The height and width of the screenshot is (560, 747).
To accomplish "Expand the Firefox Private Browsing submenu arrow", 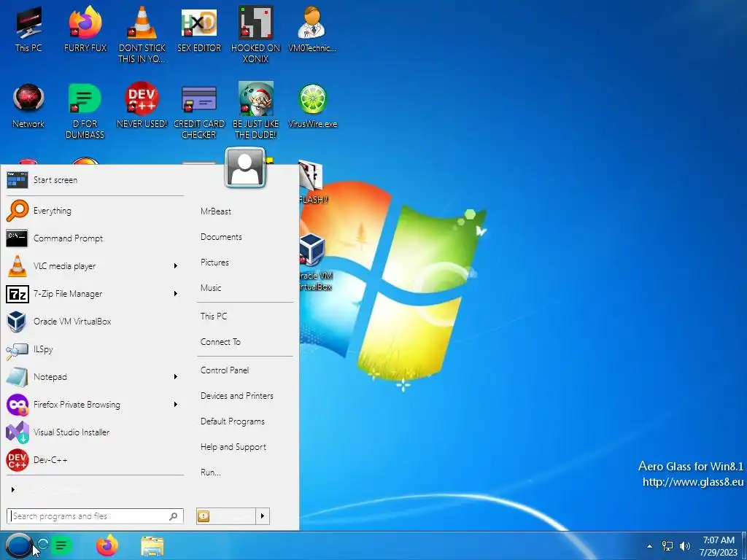I will [x=175, y=404].
